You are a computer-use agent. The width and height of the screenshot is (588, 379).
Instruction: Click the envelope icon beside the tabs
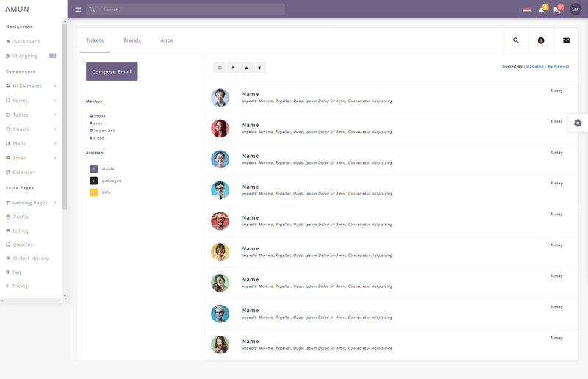(x=566, y=40)
